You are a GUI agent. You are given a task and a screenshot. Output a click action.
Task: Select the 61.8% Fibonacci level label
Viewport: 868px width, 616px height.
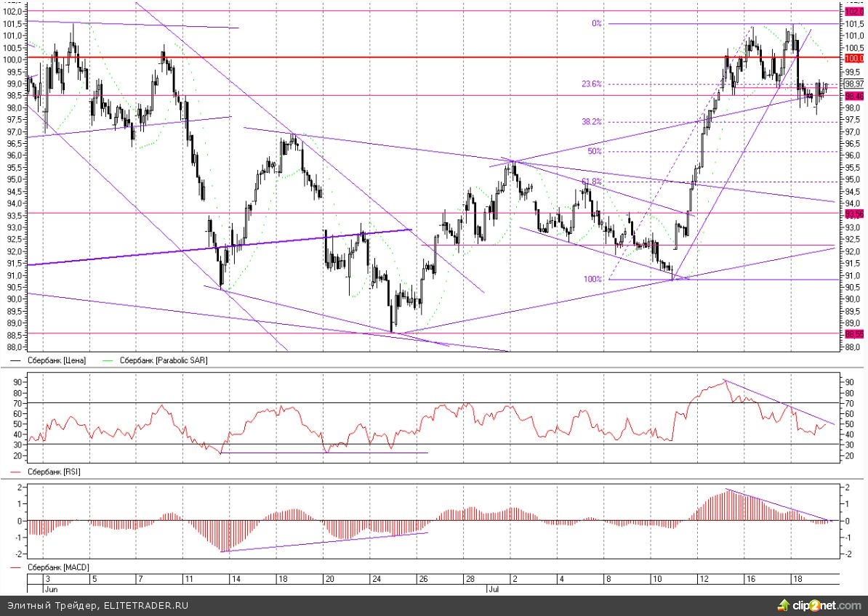[x=592, y=182]
